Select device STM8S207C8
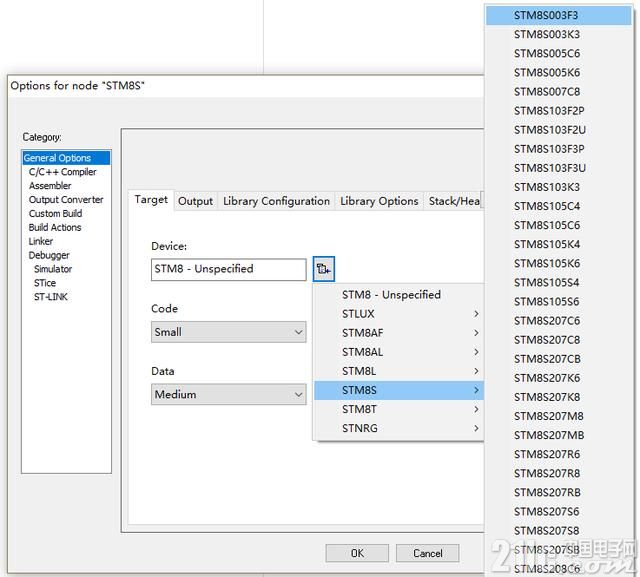The height and width of the screenshot is (577, 640). (558, 340)
